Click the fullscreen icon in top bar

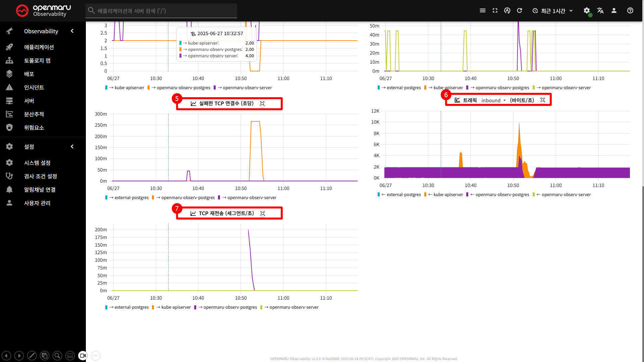coord(495,11)
